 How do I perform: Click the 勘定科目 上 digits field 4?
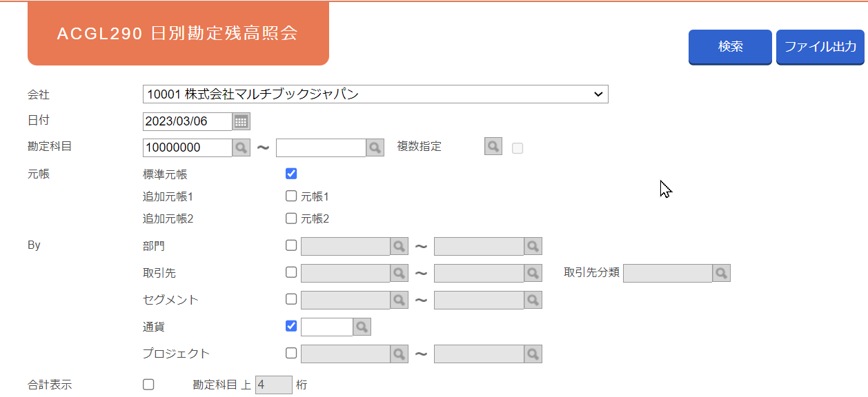pos(274,385)
